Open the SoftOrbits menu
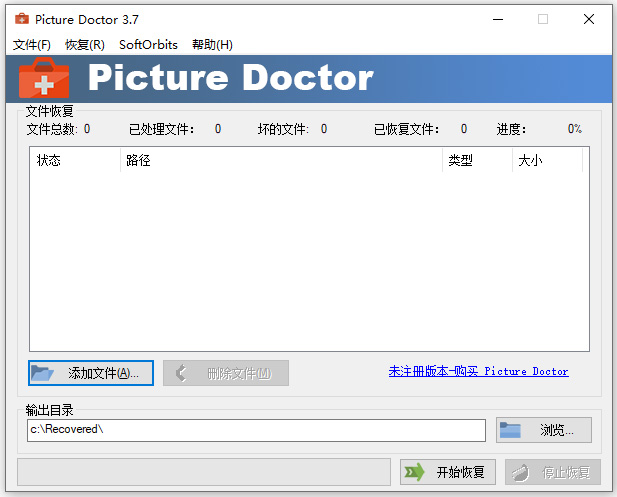The height and width of the screenshot is (497, 617). 148,44
